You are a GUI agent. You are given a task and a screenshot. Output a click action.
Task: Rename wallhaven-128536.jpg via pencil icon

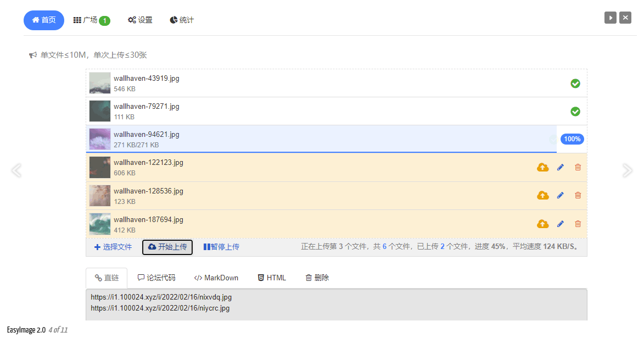[x=560, y=195]
